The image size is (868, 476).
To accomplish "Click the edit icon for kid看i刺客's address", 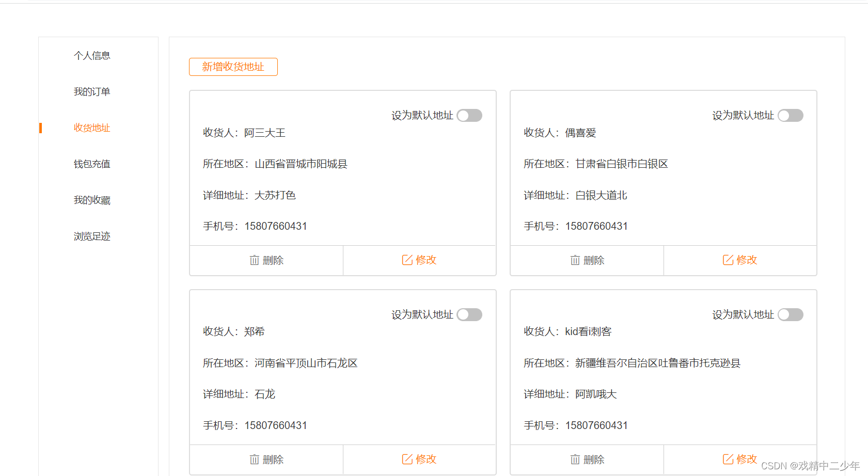I will (728, 458).
